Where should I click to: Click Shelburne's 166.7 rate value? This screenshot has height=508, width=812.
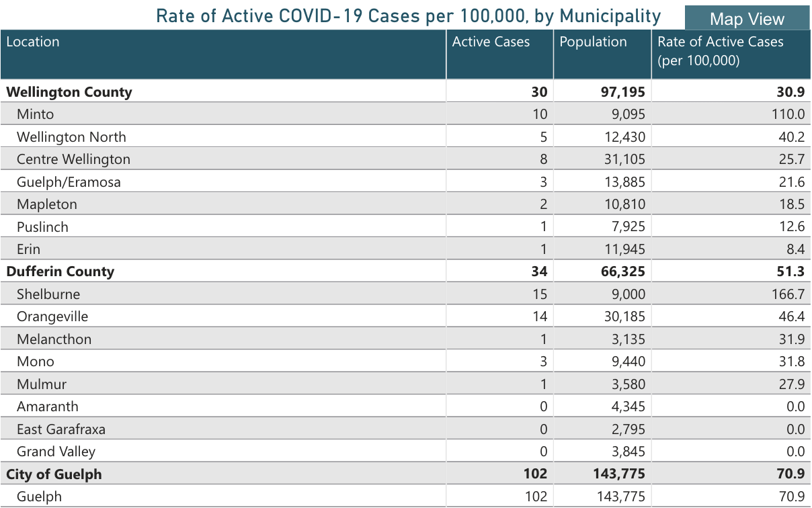click(790, 294)
